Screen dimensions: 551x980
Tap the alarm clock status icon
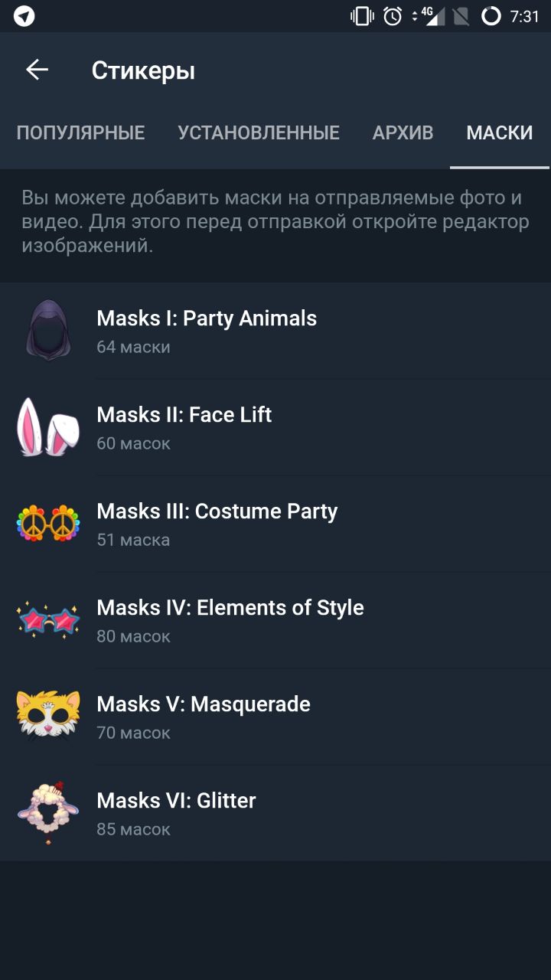[393, 16]
